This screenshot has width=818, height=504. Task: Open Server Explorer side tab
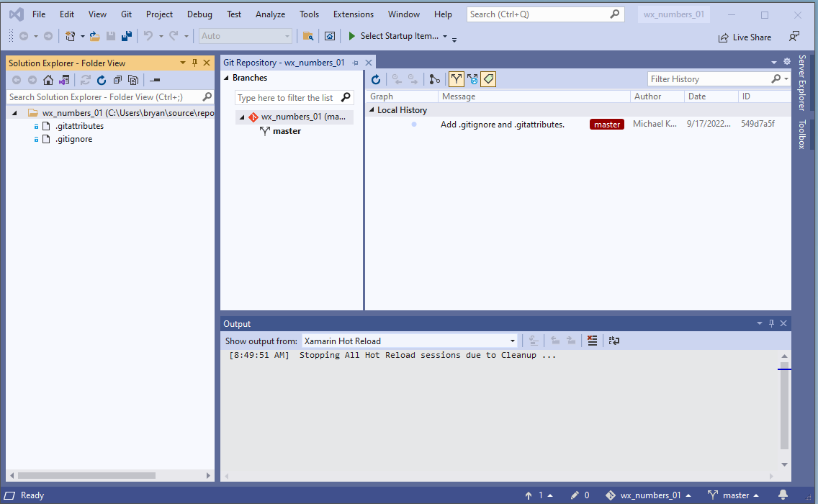(x=802, y=82)
